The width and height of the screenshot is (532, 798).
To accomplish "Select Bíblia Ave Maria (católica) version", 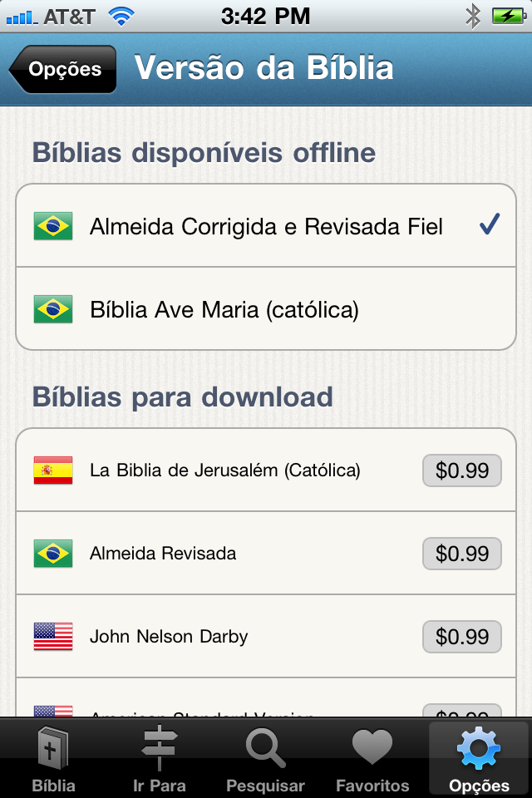I will coord(266,309).
